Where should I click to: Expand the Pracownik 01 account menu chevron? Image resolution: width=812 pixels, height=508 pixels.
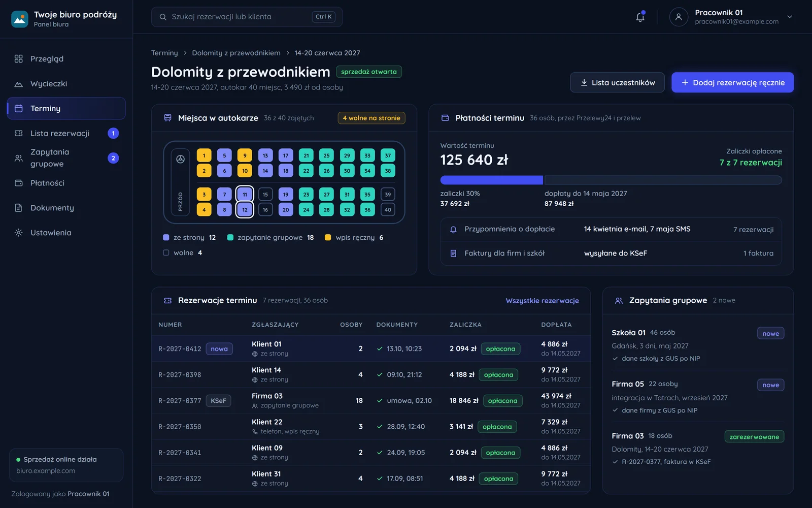[790, 17]
